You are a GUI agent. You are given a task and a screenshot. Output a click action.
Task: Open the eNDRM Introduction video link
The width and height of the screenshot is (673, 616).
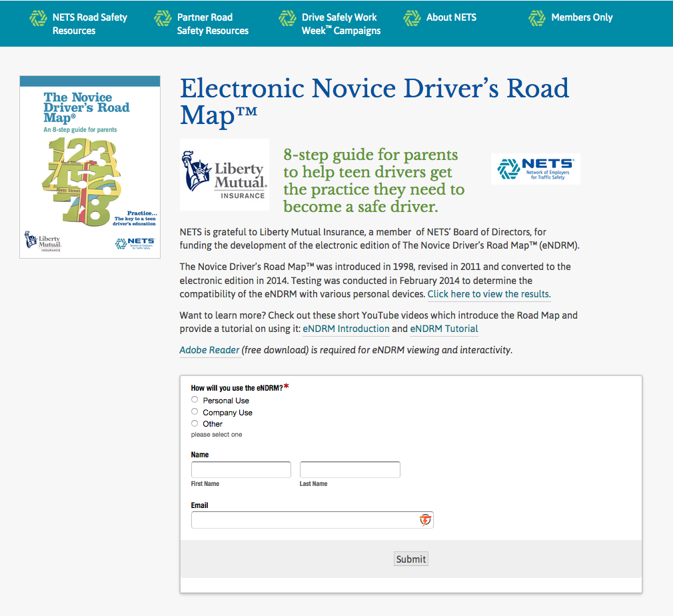tap(346, 329)
